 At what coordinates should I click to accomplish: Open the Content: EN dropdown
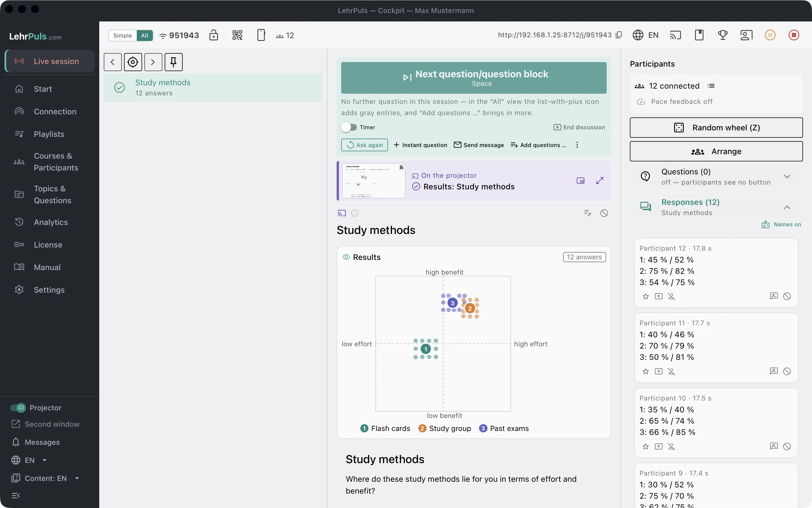46,478
